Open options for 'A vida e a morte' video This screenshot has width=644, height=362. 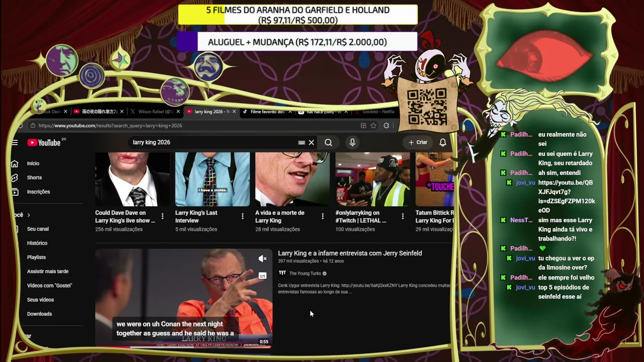point(323,216)
